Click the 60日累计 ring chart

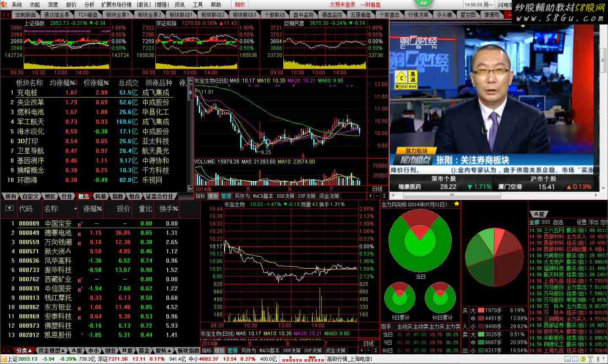click(440, 298)
